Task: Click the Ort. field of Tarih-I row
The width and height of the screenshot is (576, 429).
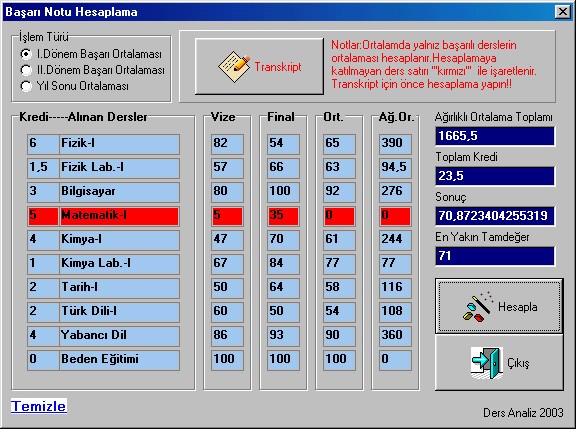Action: pos(339,288)
